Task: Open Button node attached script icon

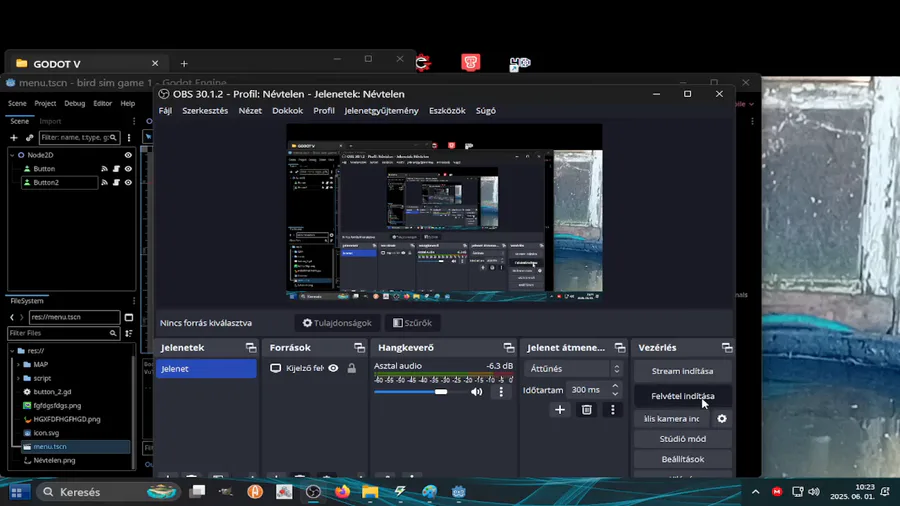Action: tap(116, 169)
